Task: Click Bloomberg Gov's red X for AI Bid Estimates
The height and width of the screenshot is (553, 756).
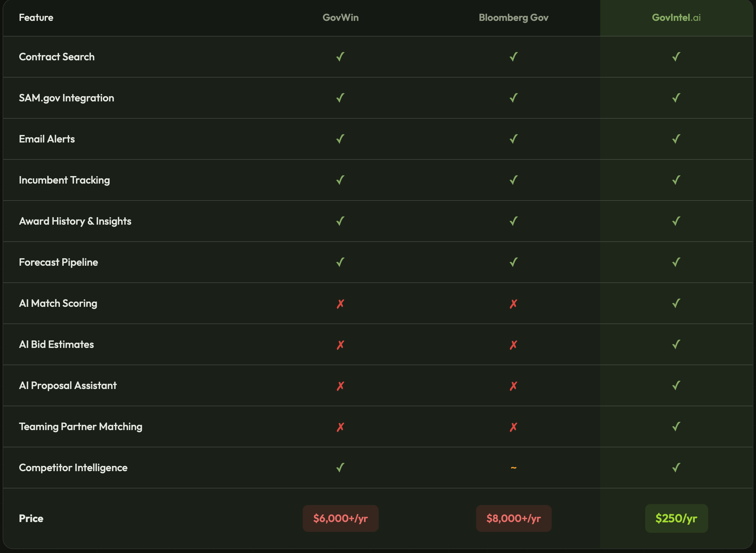Action: [513, 345]
